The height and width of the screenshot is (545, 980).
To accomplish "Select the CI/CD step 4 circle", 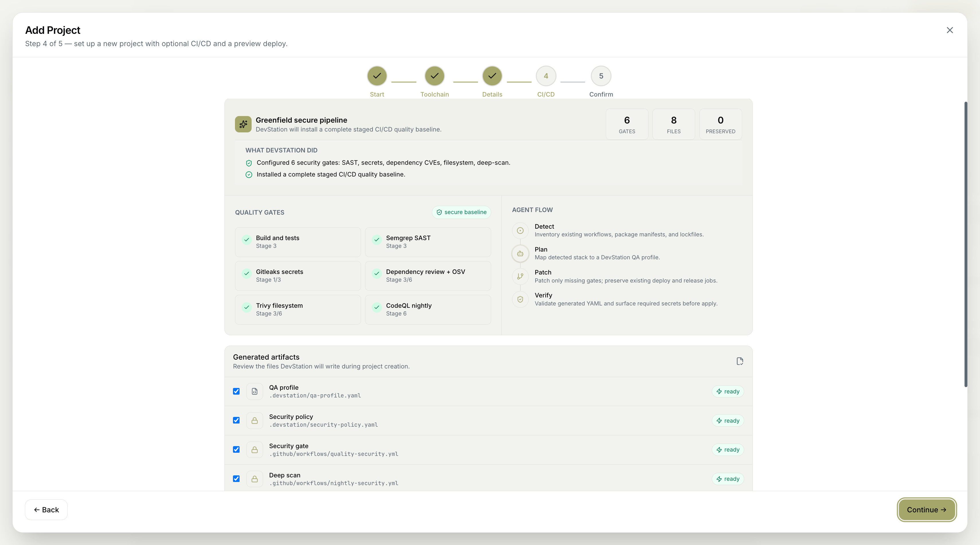I will tap(546, 76).
